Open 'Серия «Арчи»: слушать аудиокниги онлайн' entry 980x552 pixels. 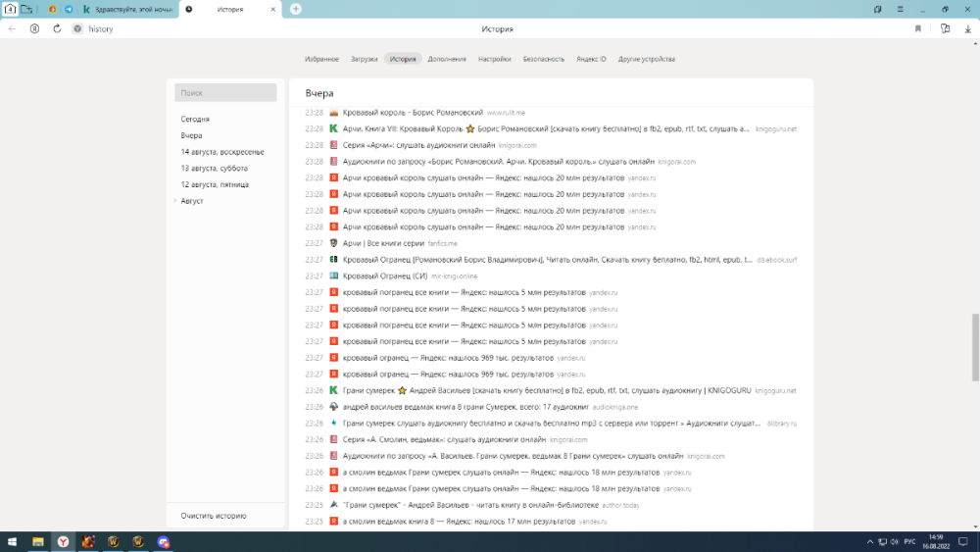pos(418,145)
